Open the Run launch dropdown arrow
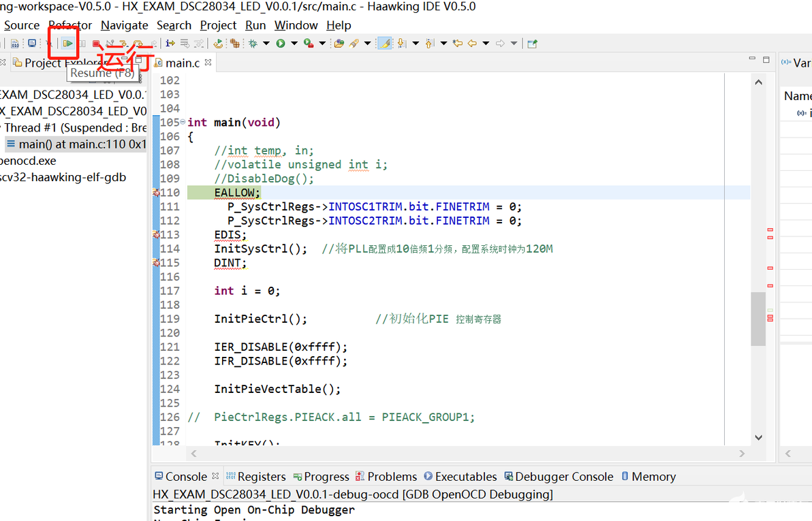This screenshot has height=521, width=812. (x=294, y=44)
